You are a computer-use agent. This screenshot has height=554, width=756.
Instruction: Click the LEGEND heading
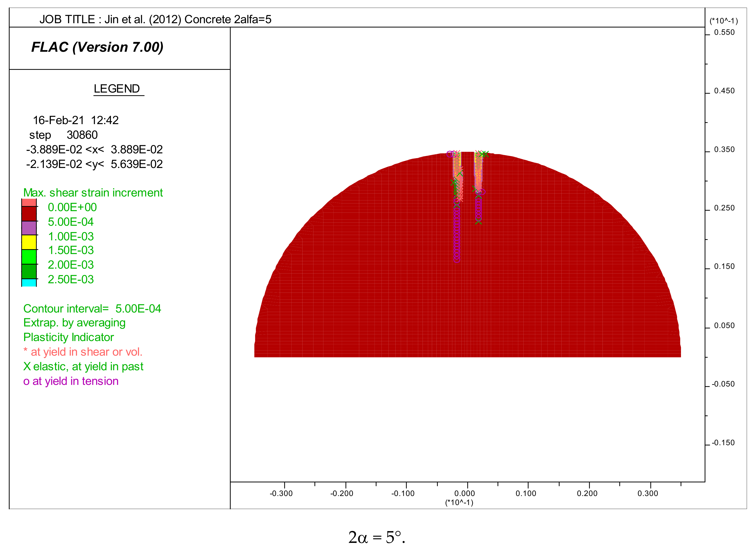point(117,89)
